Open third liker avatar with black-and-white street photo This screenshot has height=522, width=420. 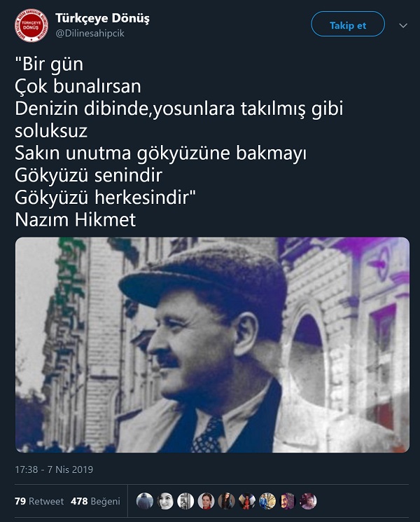point(185,501)
